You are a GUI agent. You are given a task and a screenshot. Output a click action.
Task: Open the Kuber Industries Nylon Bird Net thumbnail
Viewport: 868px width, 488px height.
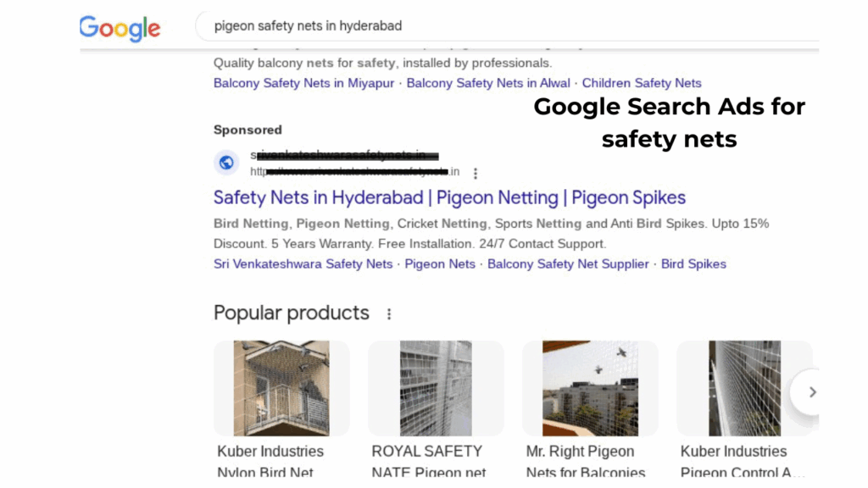(281, 388)
